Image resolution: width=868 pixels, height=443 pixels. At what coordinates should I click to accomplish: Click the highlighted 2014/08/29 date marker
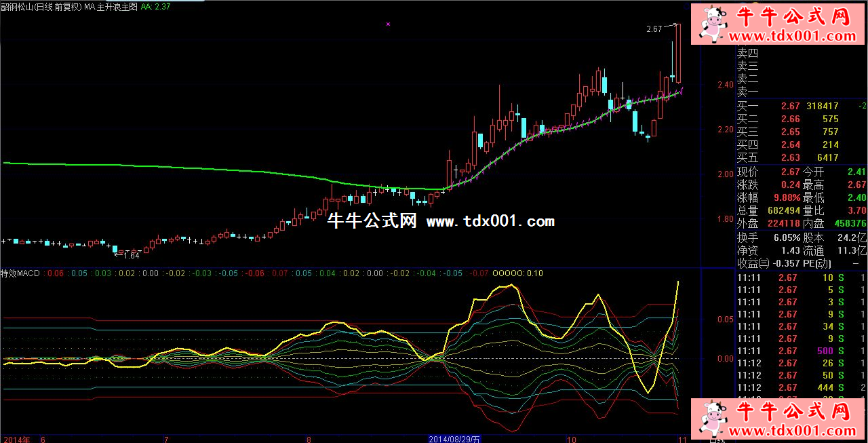coord(454,439)
